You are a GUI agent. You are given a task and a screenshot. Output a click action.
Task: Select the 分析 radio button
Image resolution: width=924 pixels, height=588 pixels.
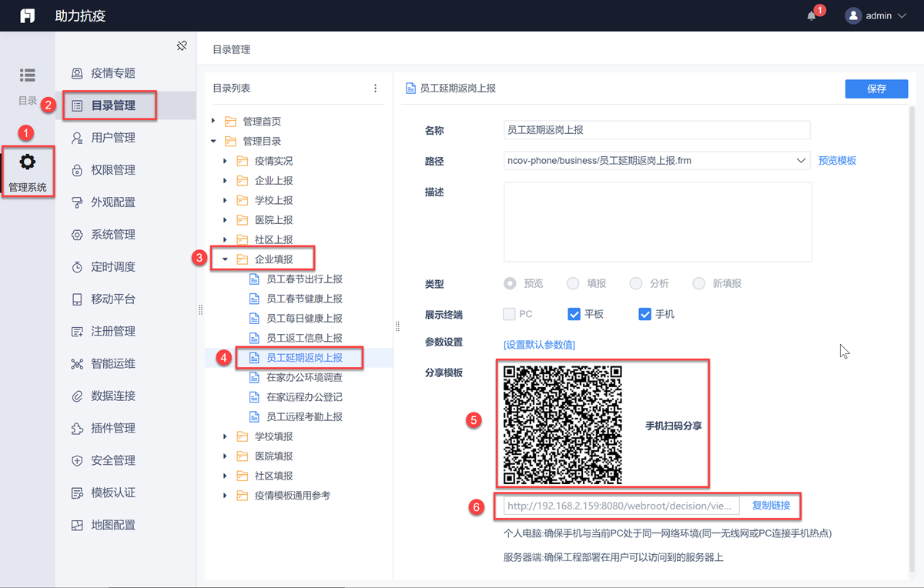point(636,283)
